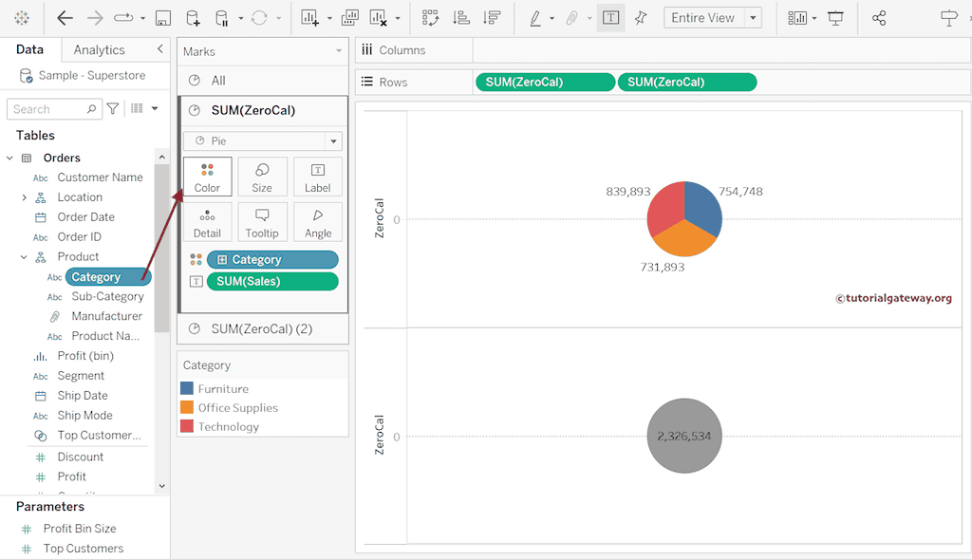Toggle the Fix Axes pin button
Viewport: 972px width, 560px height.
[x=641, y=18]
